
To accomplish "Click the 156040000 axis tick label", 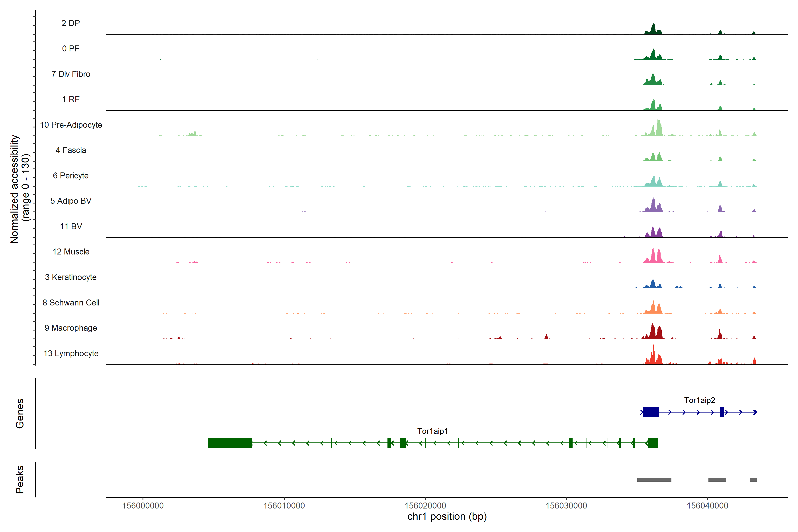I will pyautogui.click(x=707, y=506).
